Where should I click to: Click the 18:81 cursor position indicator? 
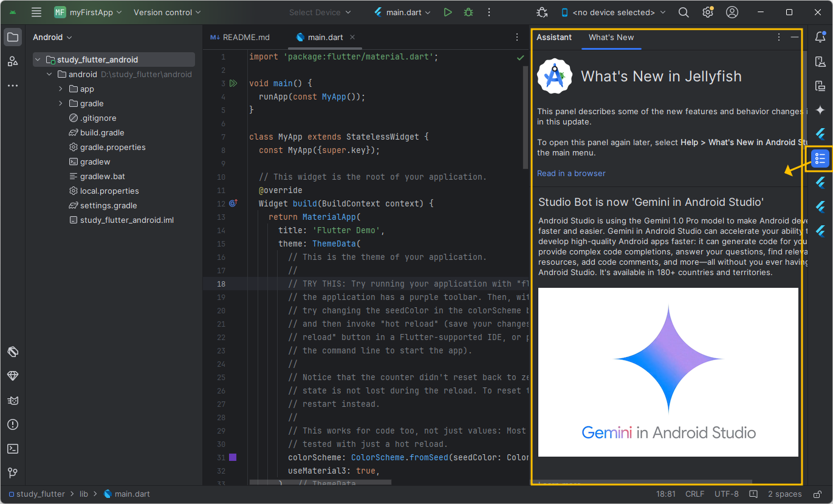pos(667,494)
